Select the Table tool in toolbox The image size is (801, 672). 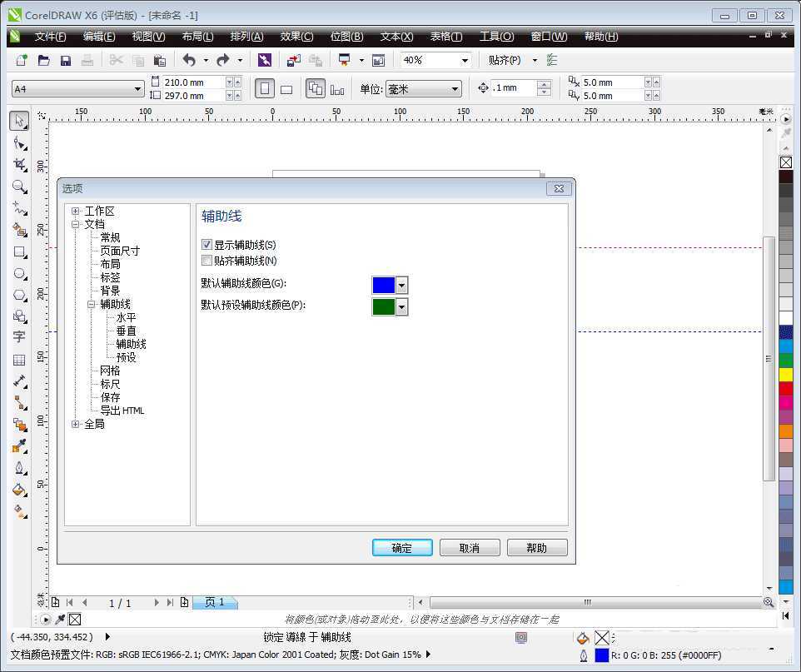click(x=19, y=360)
